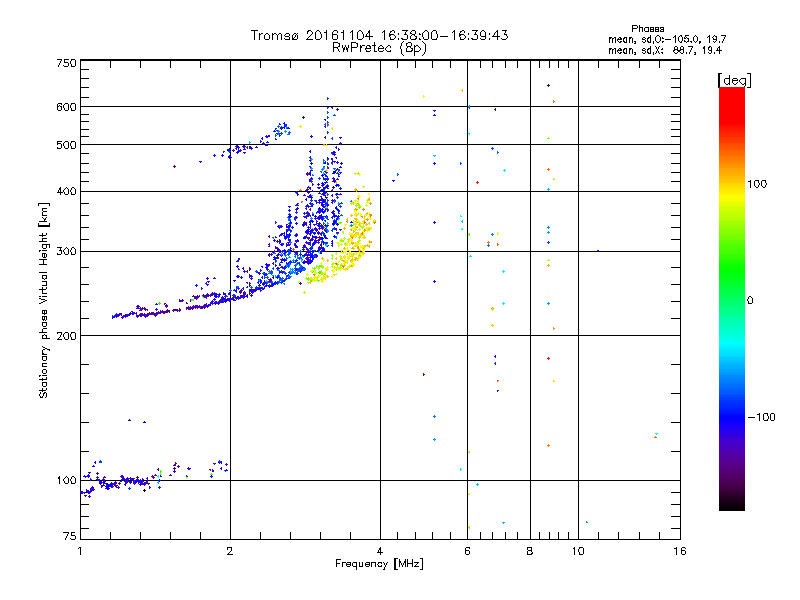Image resolution: width=800 pixels, height=600 pixels.
Task: Click the x-axis tick label '16'
Action: pos(680,551)
